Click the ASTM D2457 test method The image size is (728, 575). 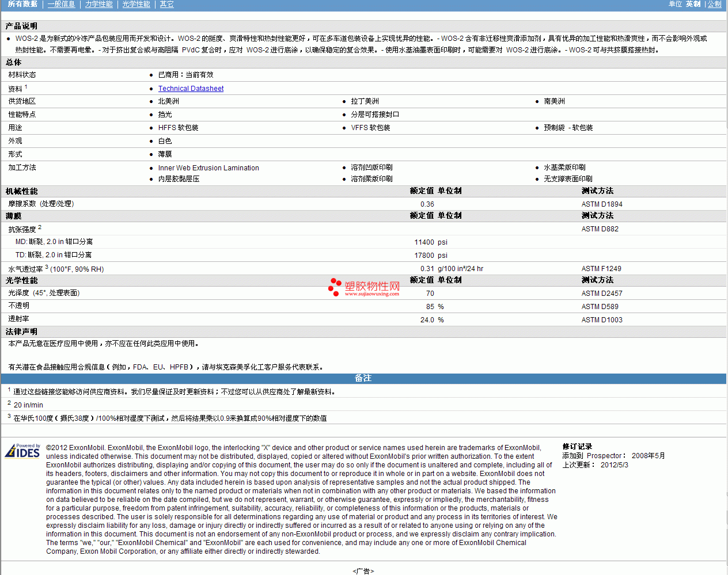tap(602, 294)
